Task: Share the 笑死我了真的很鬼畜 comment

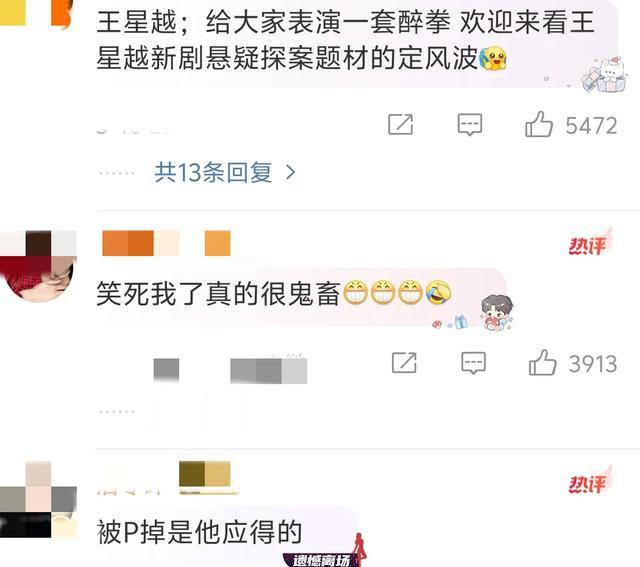Action: 404,362
